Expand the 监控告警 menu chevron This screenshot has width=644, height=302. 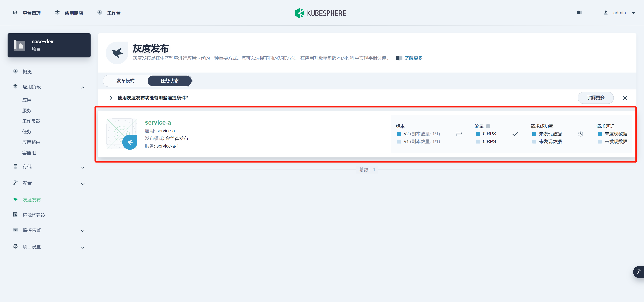coord(83,231)
